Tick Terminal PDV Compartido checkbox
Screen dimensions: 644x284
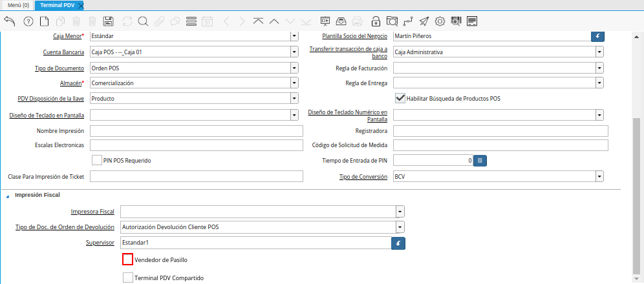tap(128, 278)
